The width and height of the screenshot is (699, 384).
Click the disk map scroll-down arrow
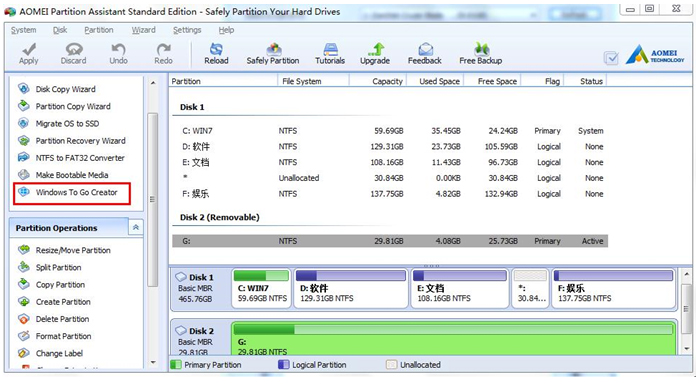point(687,349)
